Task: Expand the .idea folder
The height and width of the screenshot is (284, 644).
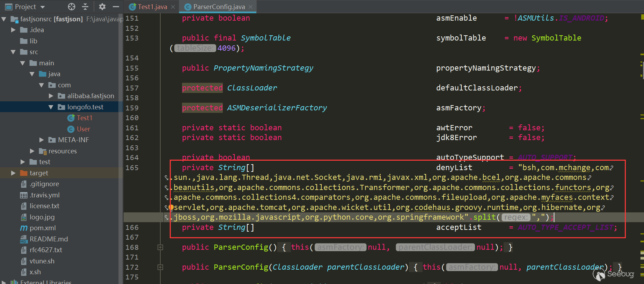Action: point(13,30)
